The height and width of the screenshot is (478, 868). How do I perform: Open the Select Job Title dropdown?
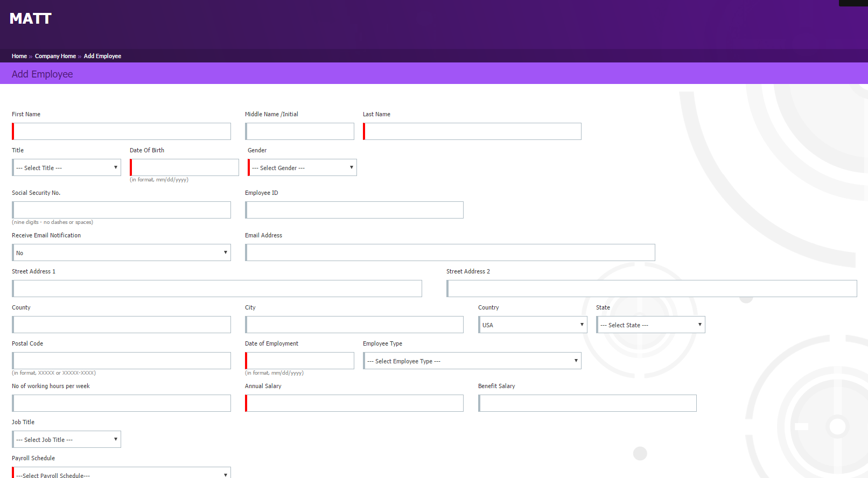[67, 439]
